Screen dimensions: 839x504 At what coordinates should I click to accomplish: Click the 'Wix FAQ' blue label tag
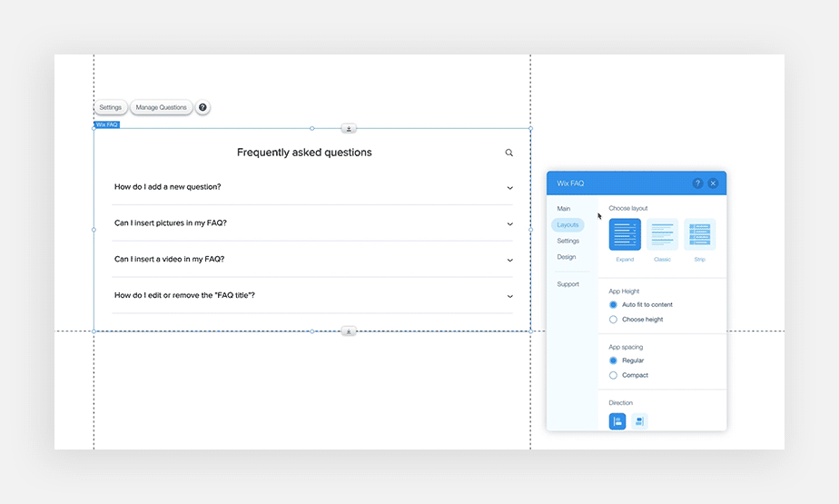coord(106,124)
